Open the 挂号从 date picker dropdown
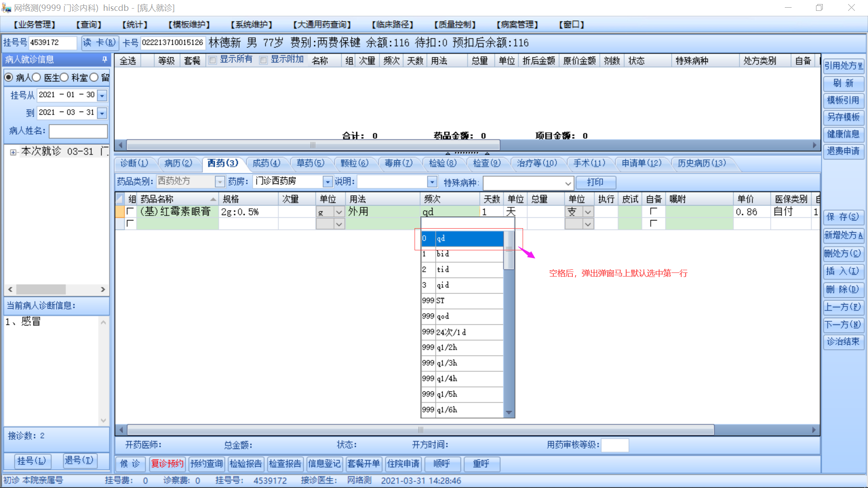The height and width of the screenshot is (488, 868). click(102, 95)
